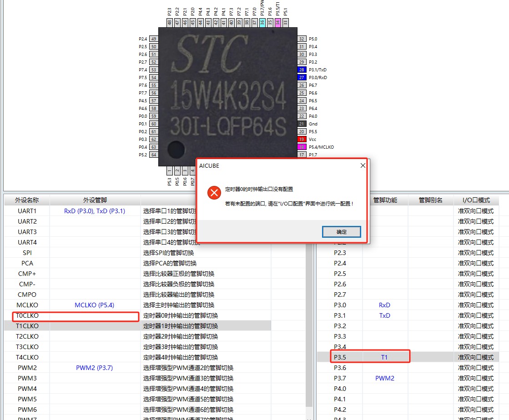Open I/O mode cell for P4.2
The height and width of the screenshot is (420, 509).
(476, 410)
